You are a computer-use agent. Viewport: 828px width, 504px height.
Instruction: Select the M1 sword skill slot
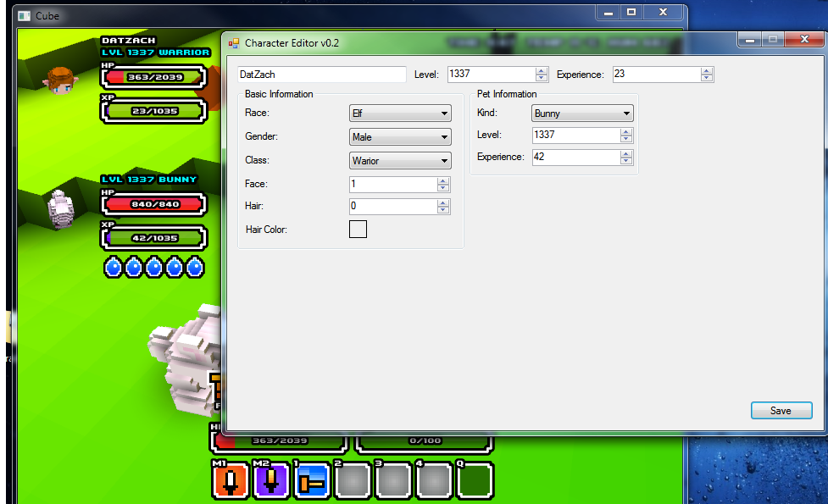pos(230,480)
